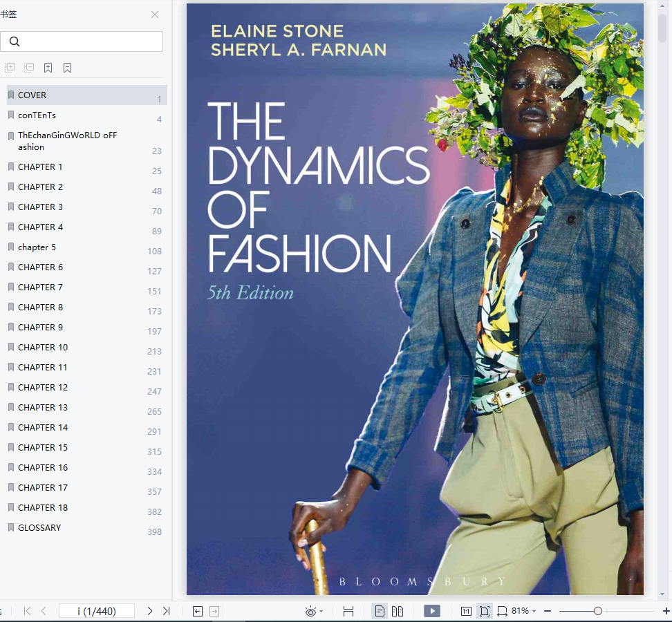Viewport: 672px width, 622px height.
Task: Jump to CHAPTER 17 bookmark
Action: [x=87, y=487]
